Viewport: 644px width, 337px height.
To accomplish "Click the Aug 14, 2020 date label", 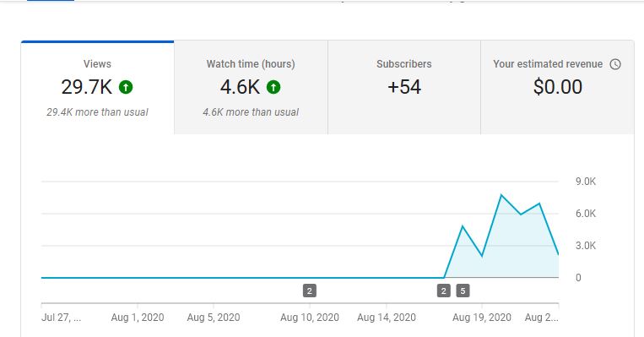I will pos(387,318).
